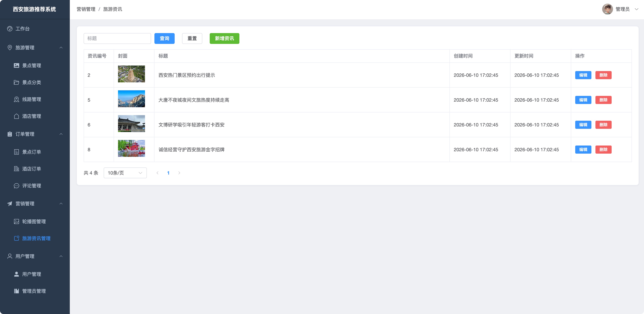Open the red boat cover thumbnail of news 8
This screenshot has width=644, height=314.
pos(131,149)
